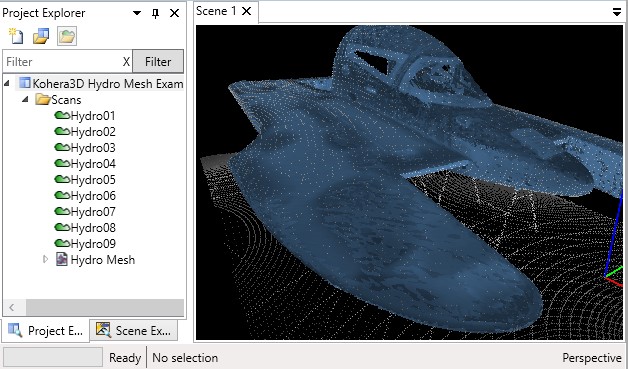Open the Project Explorer panel dropdown arrow
628x369 pixels.
coord(137,13)
